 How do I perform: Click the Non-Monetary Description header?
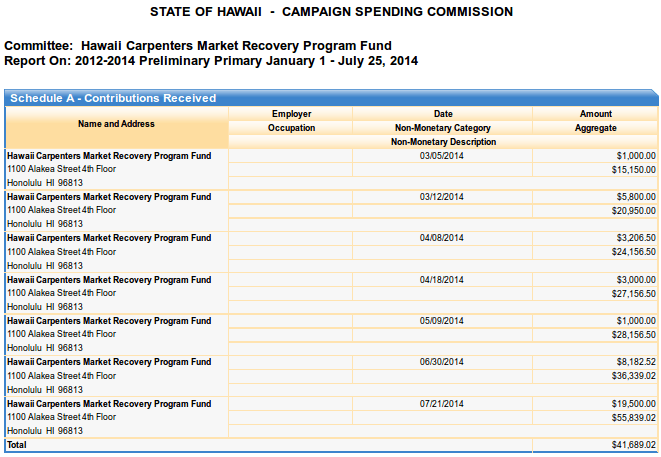pos(443,142)
